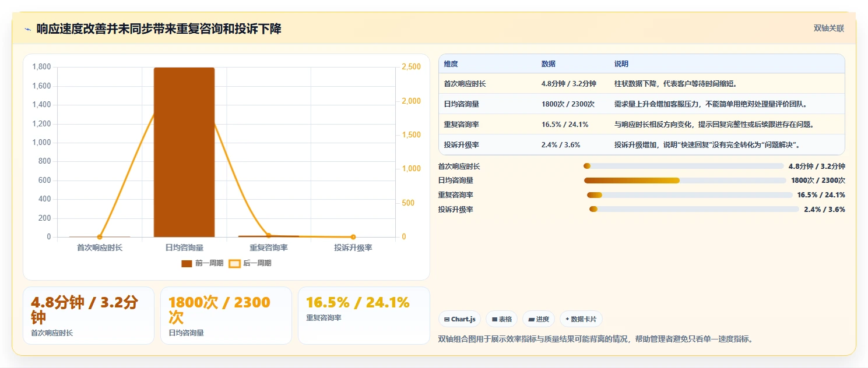
Task: Click the Chart.js tag
Action: coord(459,319)
